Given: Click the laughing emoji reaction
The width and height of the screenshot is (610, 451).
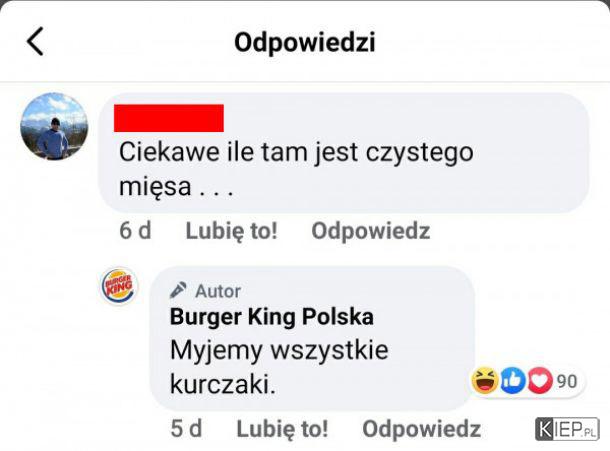Looking at the screenshot, I should click(x=485, y=380).
